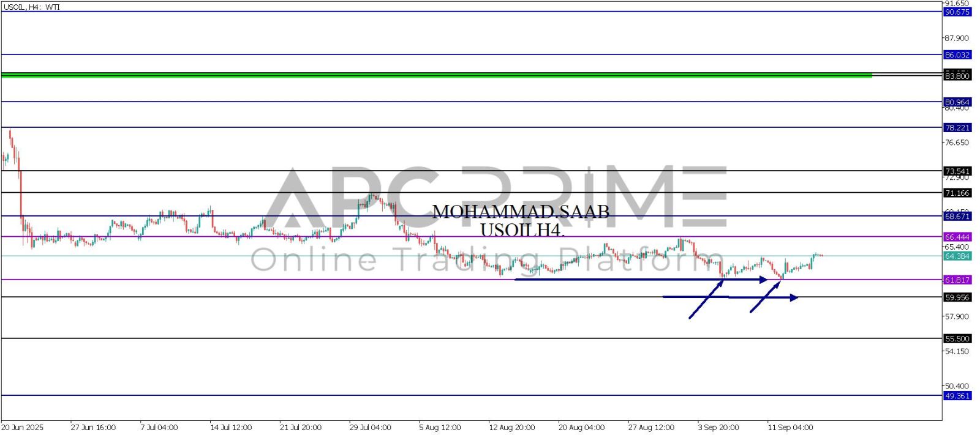Screen dimensions: 980x435
Task: Select the 49.361 blue price label
Action: (957, 396)
